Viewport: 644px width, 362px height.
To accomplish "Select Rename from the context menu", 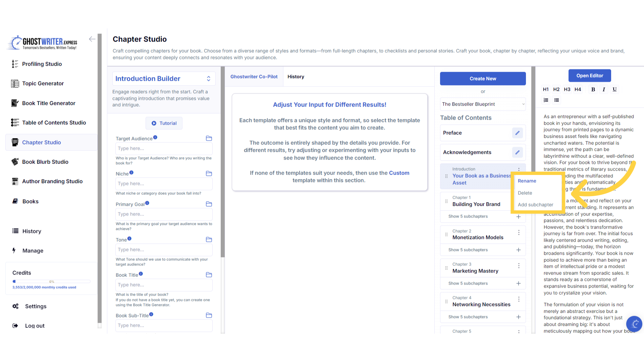I will (527, 181).
